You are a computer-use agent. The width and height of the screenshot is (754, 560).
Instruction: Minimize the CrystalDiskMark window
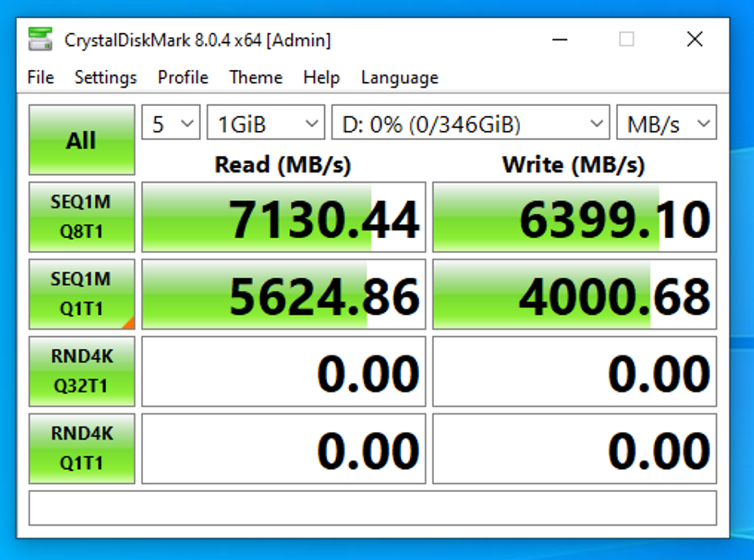pos(560,40)
